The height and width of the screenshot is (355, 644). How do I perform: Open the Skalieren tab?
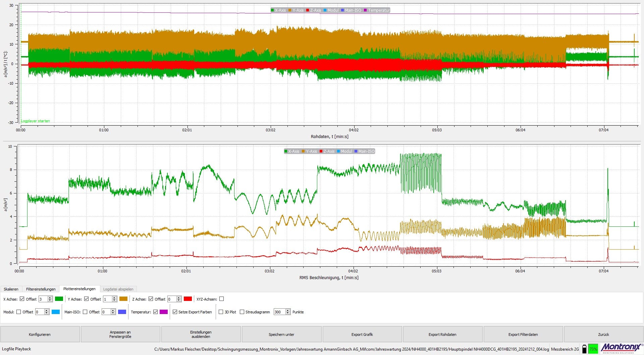coord(11,289)
